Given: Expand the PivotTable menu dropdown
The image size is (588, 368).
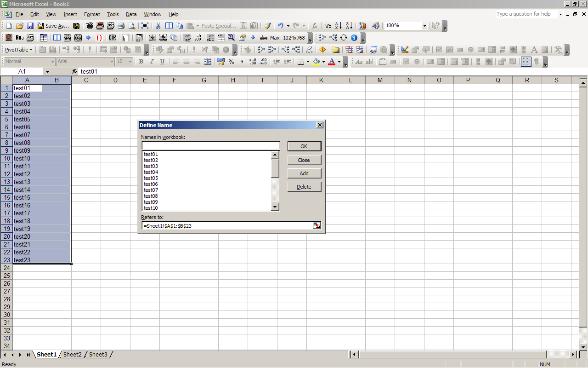Looking at the screenshot, I should pyautogui.click(x=19, y=50).
